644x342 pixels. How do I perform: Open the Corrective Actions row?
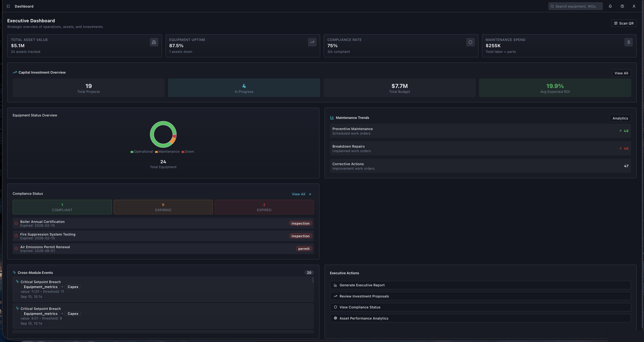tap(480, 166)
